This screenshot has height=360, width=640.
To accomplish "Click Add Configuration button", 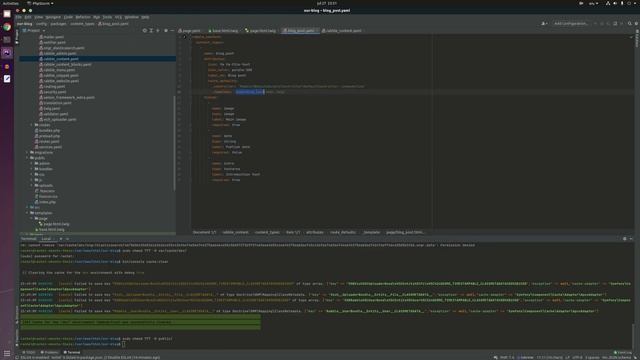I will tap(571, 24).
